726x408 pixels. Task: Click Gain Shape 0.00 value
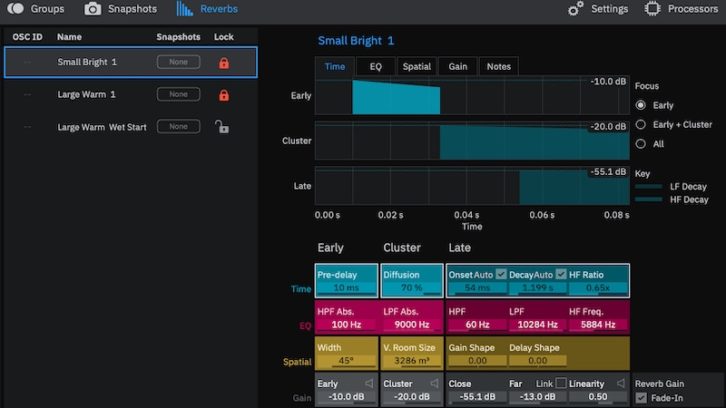tap(477, 361)
